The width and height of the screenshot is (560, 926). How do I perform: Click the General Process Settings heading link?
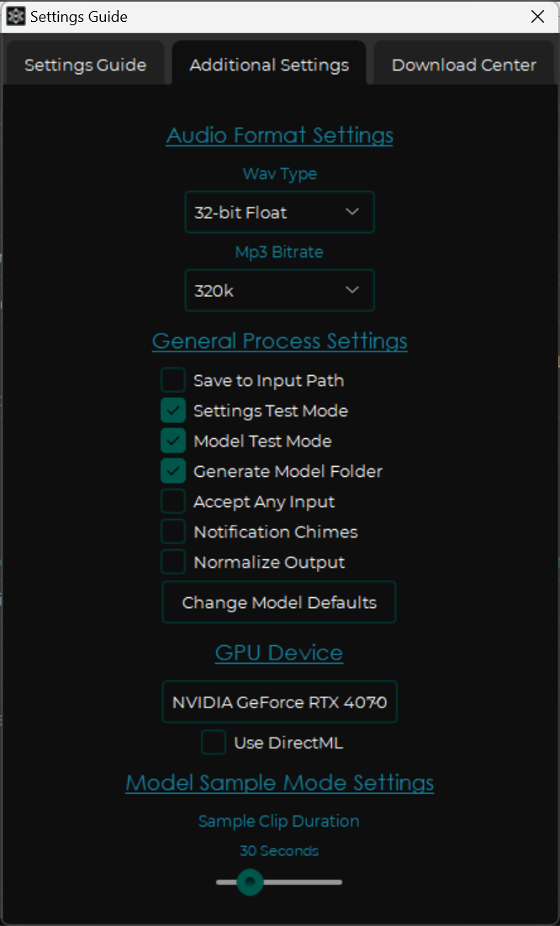(279, 341)
